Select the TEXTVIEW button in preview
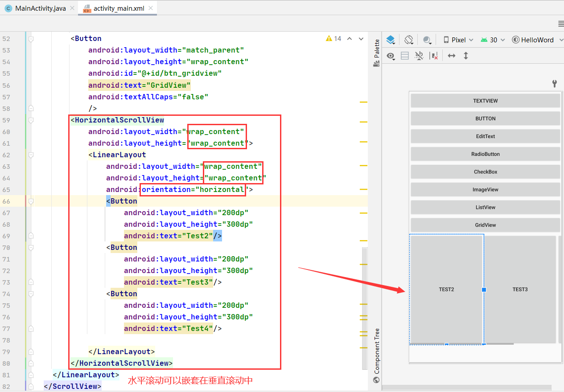The height and width of the screenshot is (392, 564). tap(485, 101)
